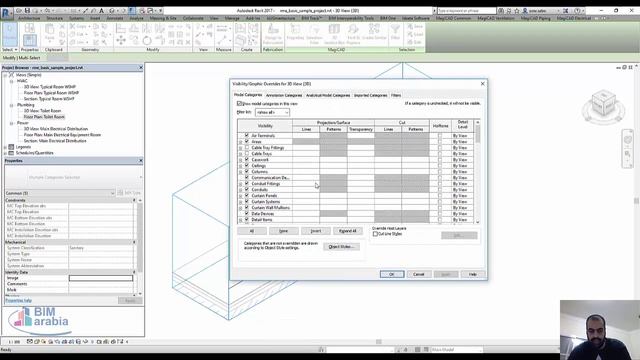Expand the Curtain Panels category row
Viewport: 640px width, 360px height.
(241, 196)
